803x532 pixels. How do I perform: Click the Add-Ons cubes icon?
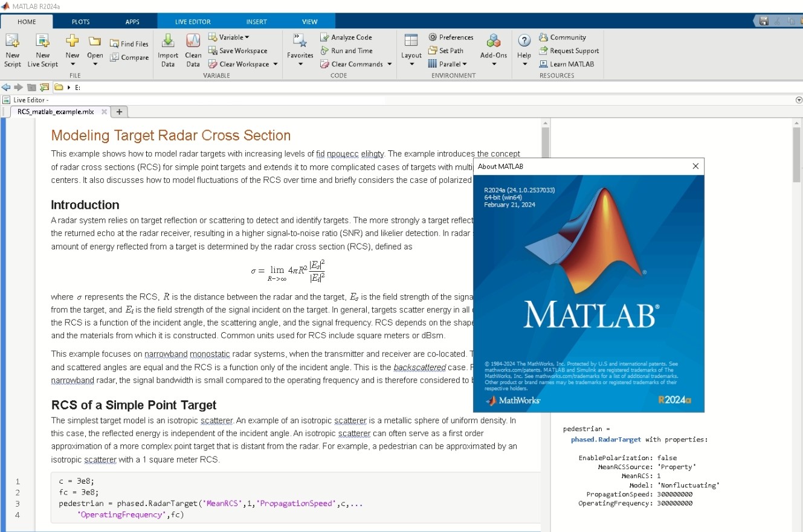494,41
